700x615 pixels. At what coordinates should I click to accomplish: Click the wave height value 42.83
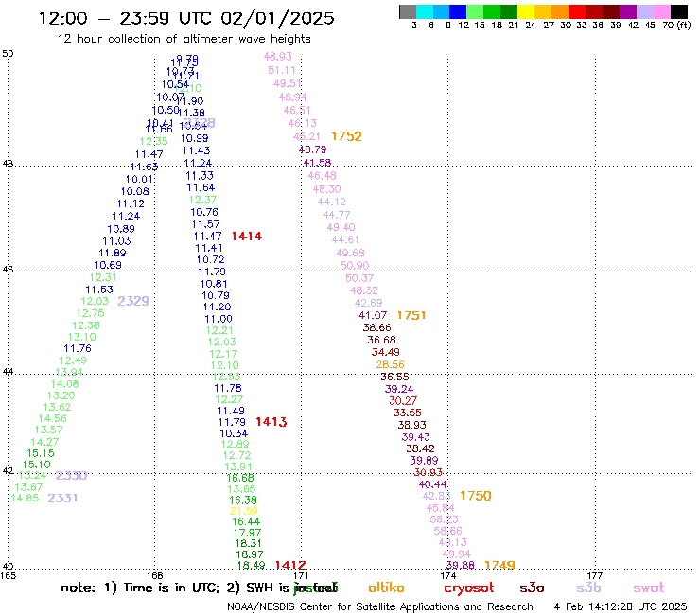pyautogui.click(x=437, y=496)
